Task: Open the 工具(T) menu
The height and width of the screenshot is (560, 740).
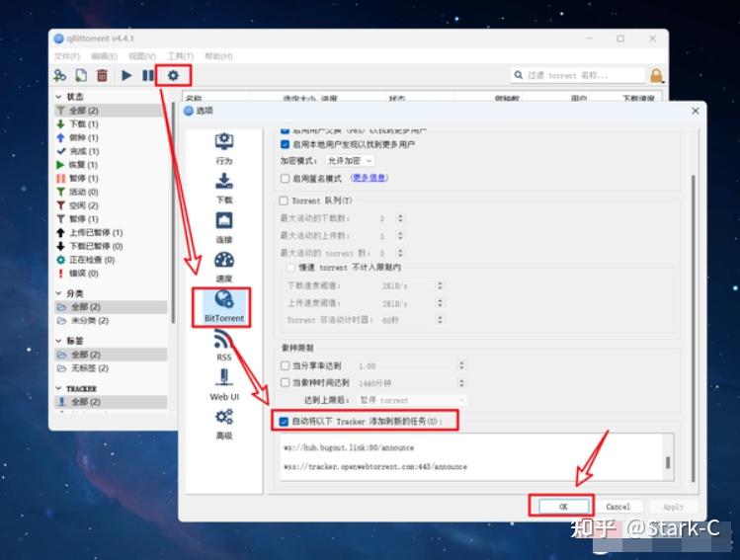Action: point(180,56)
